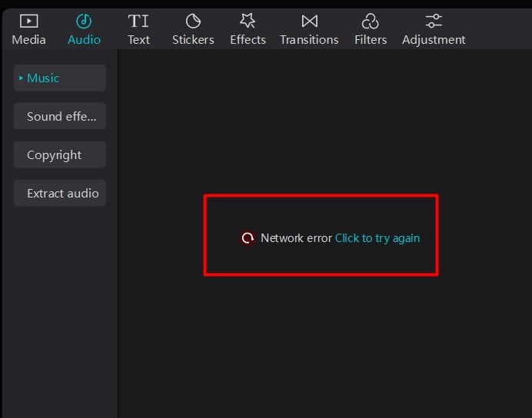
Task: Select the Effects star icon
Action: coord(248,21)
